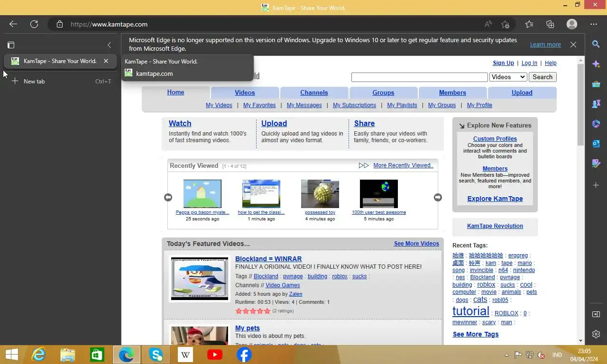
Task: Open sidebar settings gear icon
Action: [x=596, y=334]
